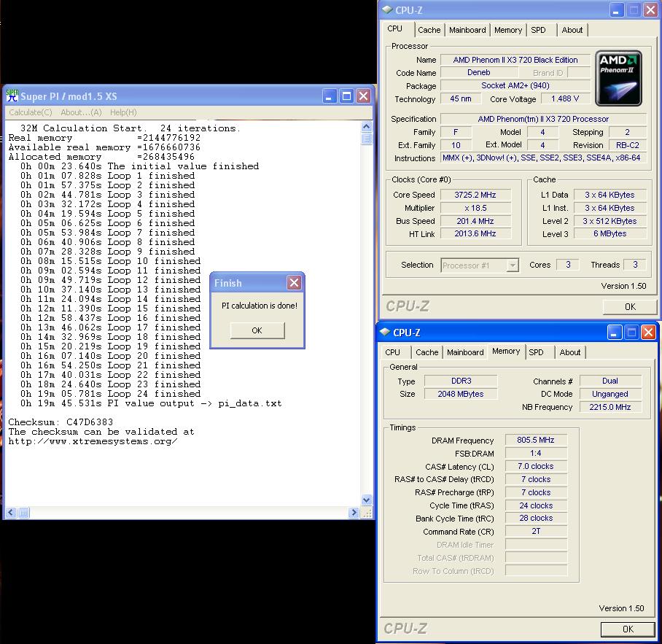
Task: Click the bottom CPU-Z window title icon
Action: tap(385, 333)
